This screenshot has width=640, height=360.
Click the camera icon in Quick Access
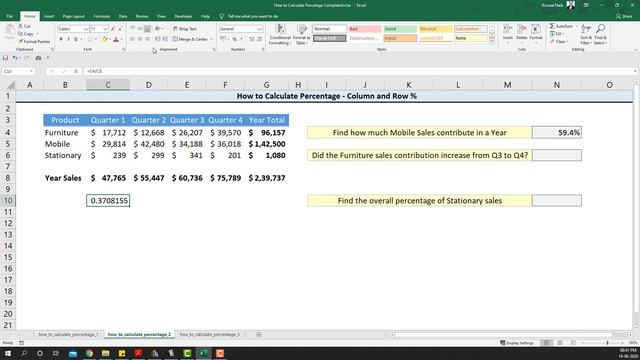coord(38,58)
